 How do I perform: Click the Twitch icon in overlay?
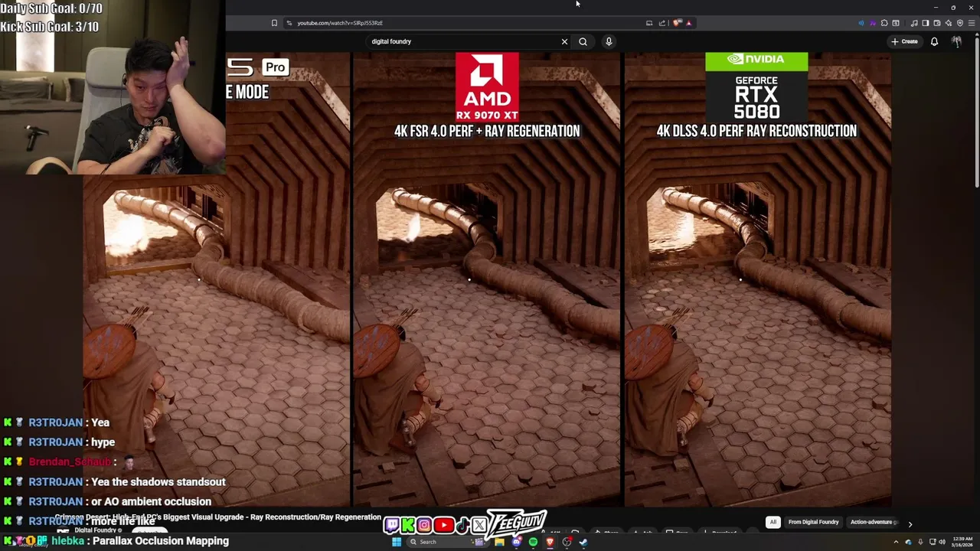[x=391, y=525]
